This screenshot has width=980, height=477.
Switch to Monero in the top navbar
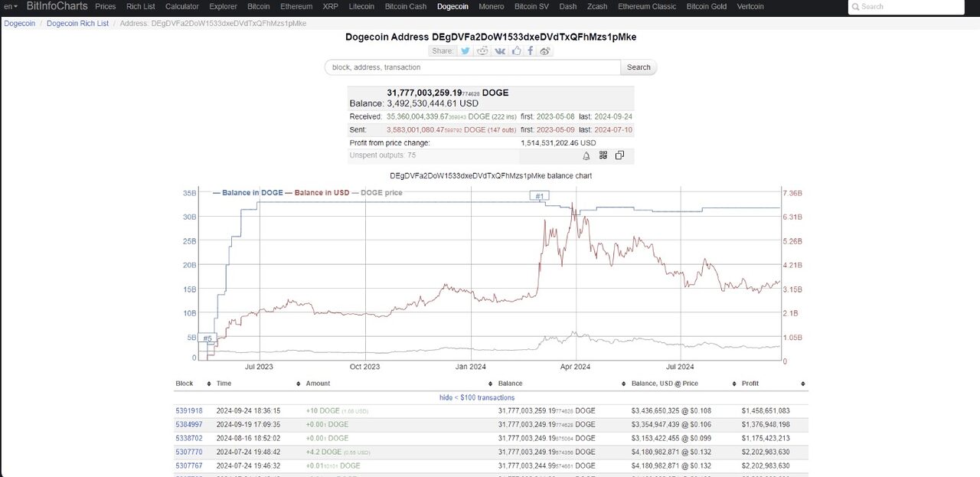coord(492,7)
